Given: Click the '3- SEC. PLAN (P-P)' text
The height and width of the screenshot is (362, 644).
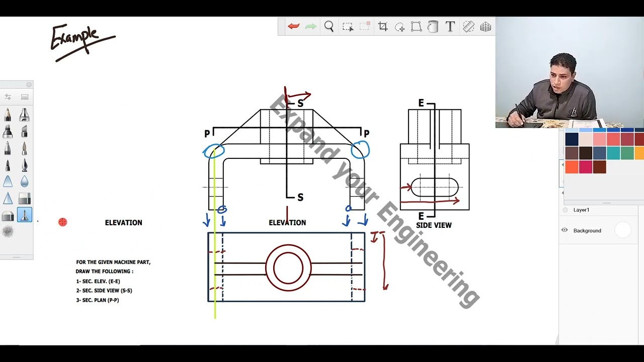Looking at the screenshot, I should [98, 300].
